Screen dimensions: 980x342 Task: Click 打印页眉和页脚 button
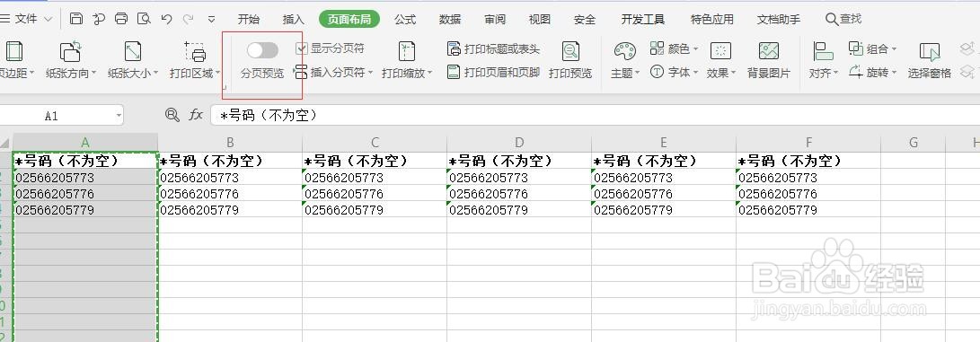(493, 73)
